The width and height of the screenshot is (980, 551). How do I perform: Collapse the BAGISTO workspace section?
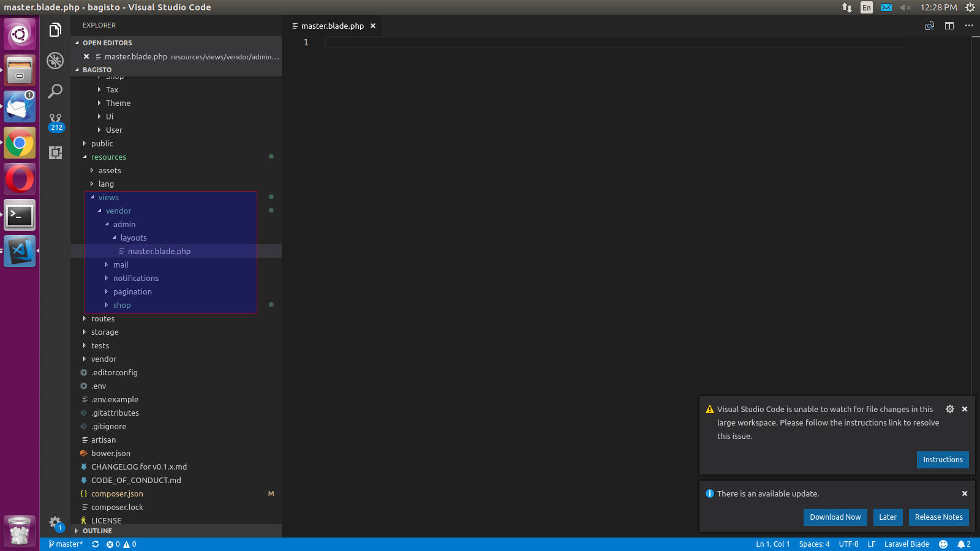176,70
